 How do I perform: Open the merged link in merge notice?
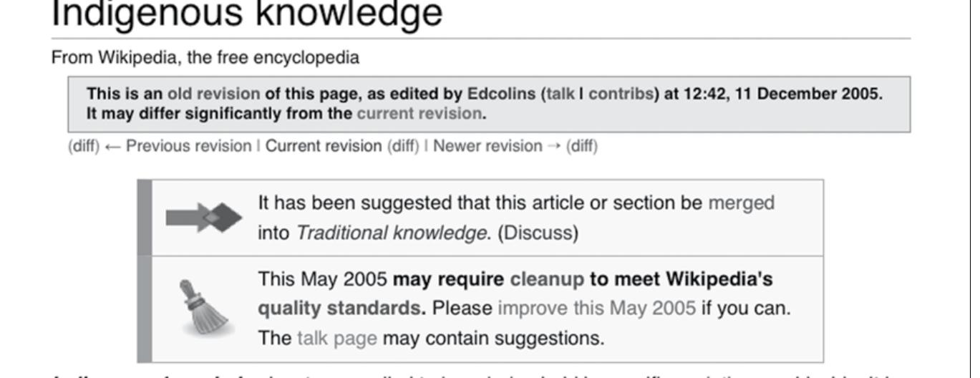point(741,203)
